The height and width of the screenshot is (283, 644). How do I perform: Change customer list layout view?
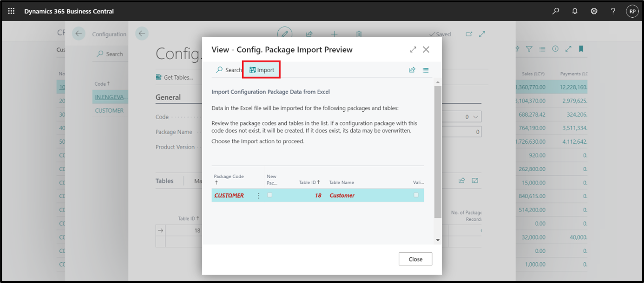pos(542,48)
